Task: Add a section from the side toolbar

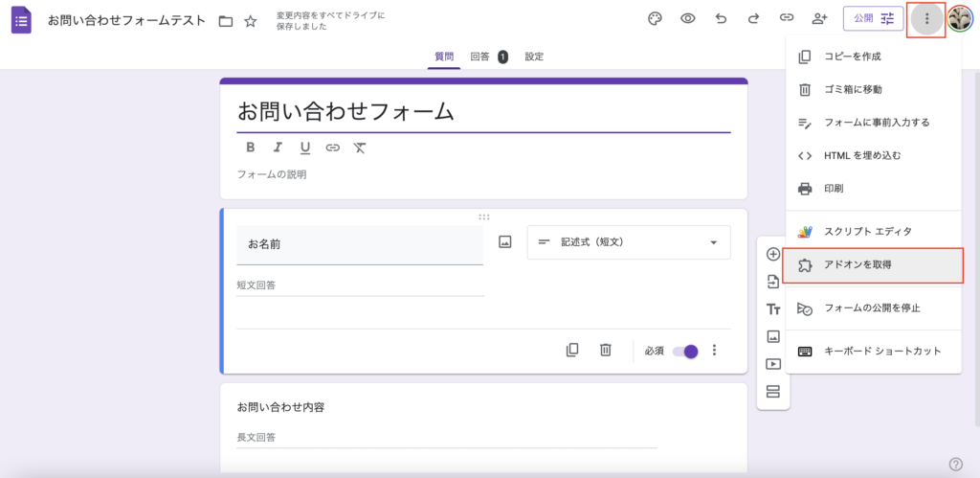Action: pyautogui.click(x=773, y=392)
